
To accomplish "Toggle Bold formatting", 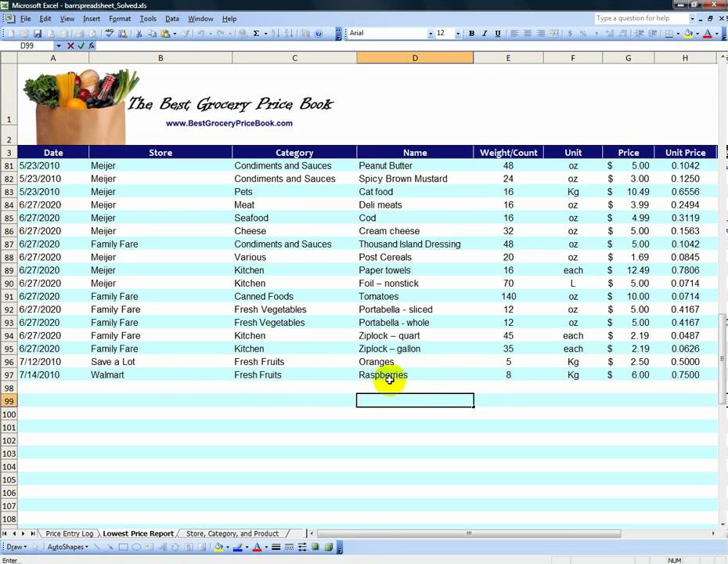I will pos(472,34).
